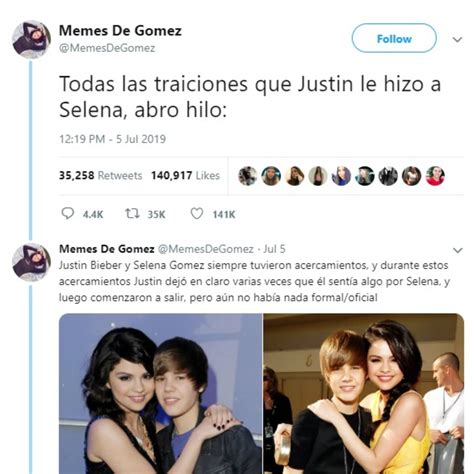The width and height of the screenshot is (474, 474).
Task: Open left photo with blue background
Action: (161, 394)
